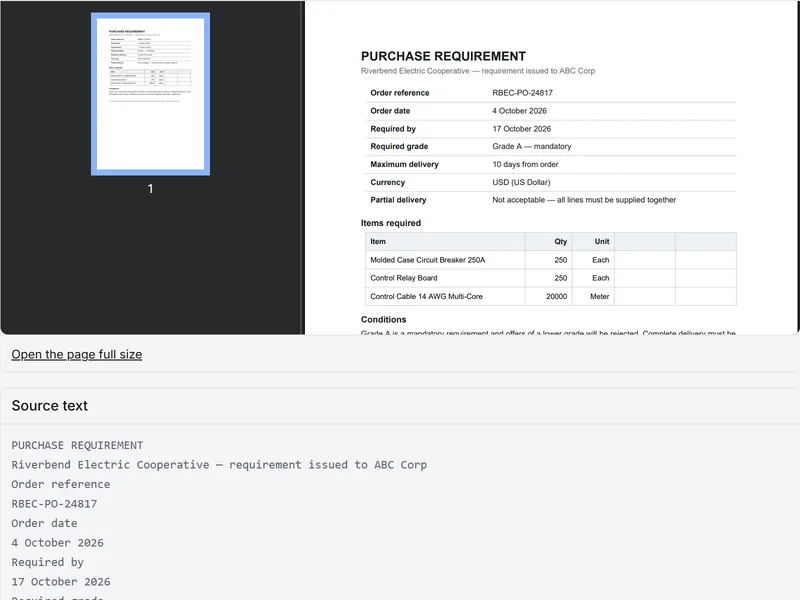Click the 'Partial delivery' row label
The image size is (800, 600).
(x=398, y=200)
